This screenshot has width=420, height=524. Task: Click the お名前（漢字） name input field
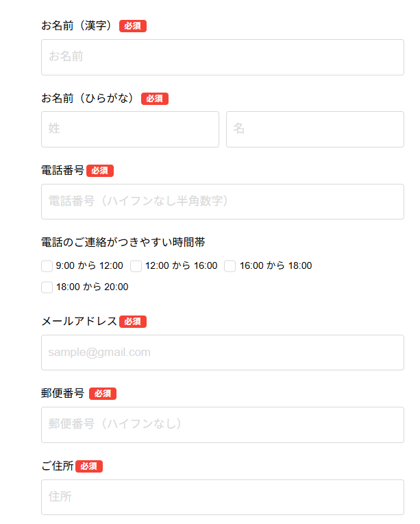pyautogui.click(x=222, y=57)
